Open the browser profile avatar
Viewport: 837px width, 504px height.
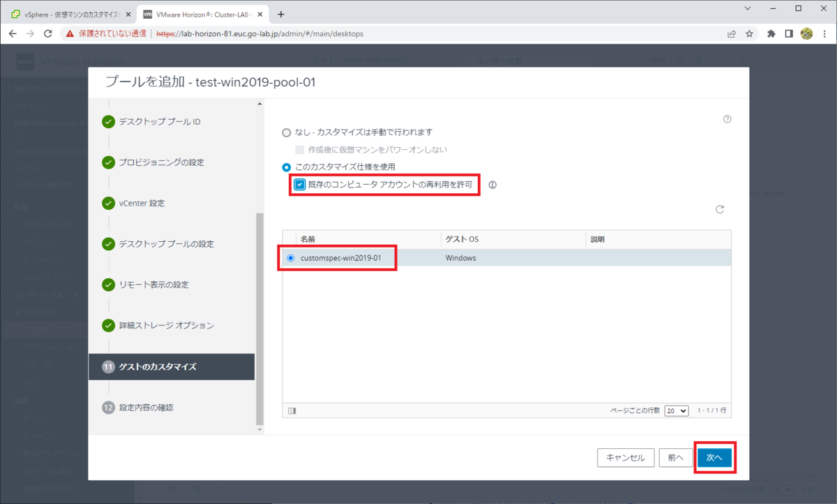coord(807,33)
